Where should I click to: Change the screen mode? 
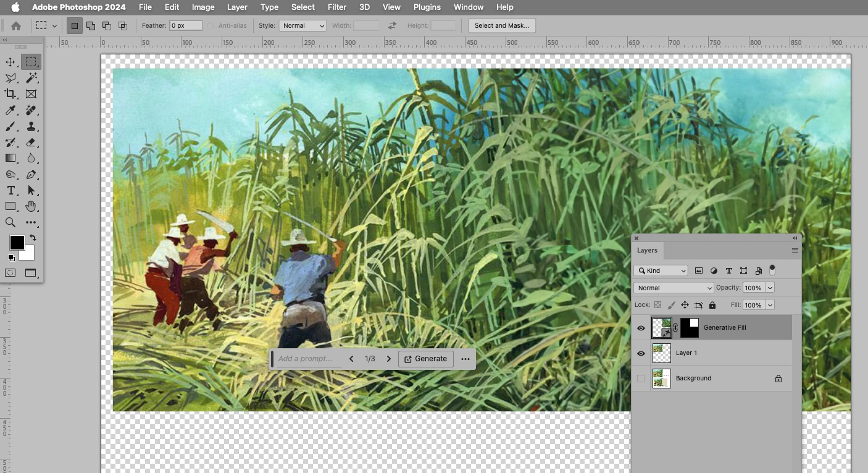(x=31, y=272)
